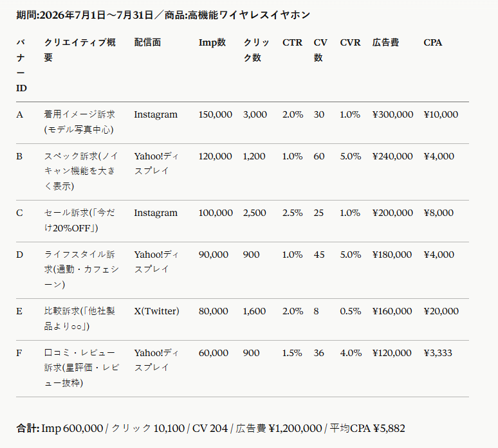
Task: Select the 期間 campaign heading text
Action: click(x=163, y=15)
